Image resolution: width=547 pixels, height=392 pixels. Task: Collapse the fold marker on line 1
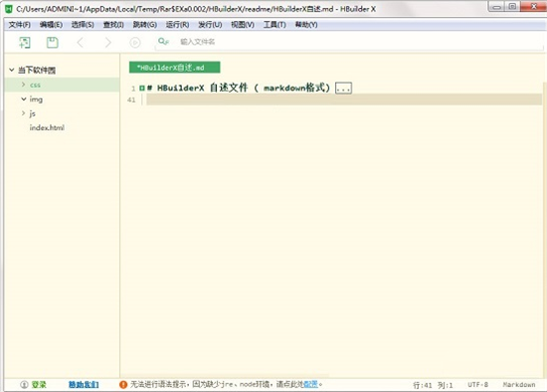pos(142,88)
